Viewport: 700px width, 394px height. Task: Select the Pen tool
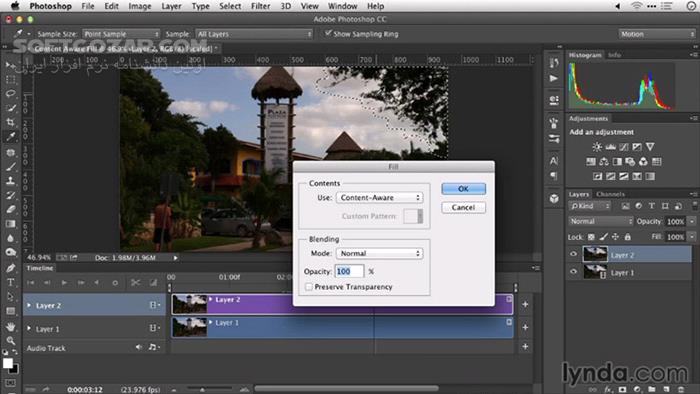click(10, 268)
